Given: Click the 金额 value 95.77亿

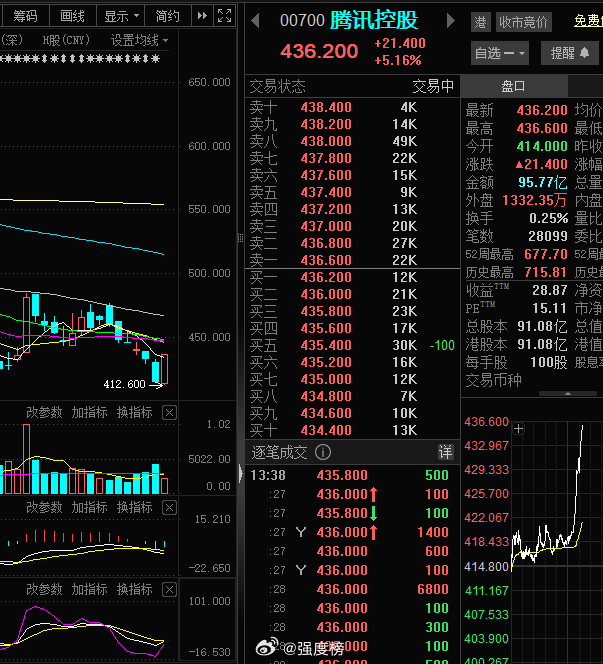Looking at the screenshot, I should point(542,182).
